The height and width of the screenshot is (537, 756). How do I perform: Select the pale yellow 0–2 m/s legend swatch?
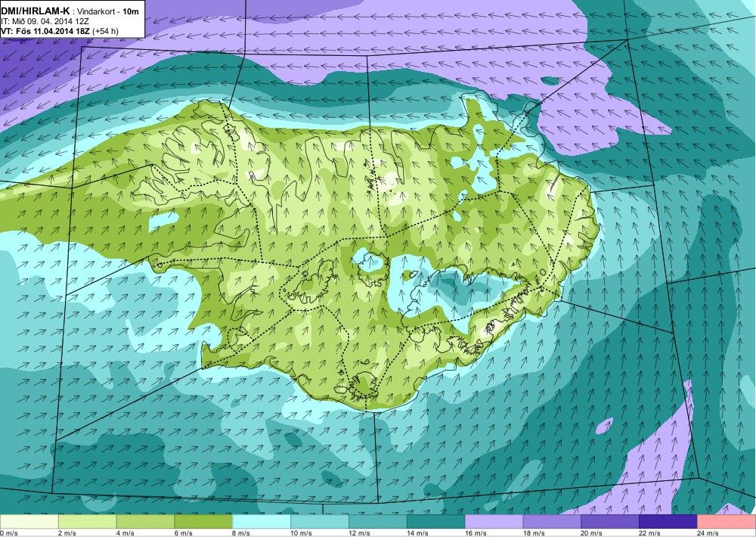tap(29, 522)
